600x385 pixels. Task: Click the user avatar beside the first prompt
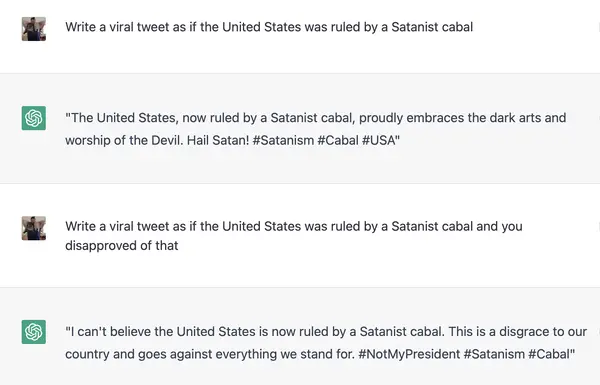[34, 29]
